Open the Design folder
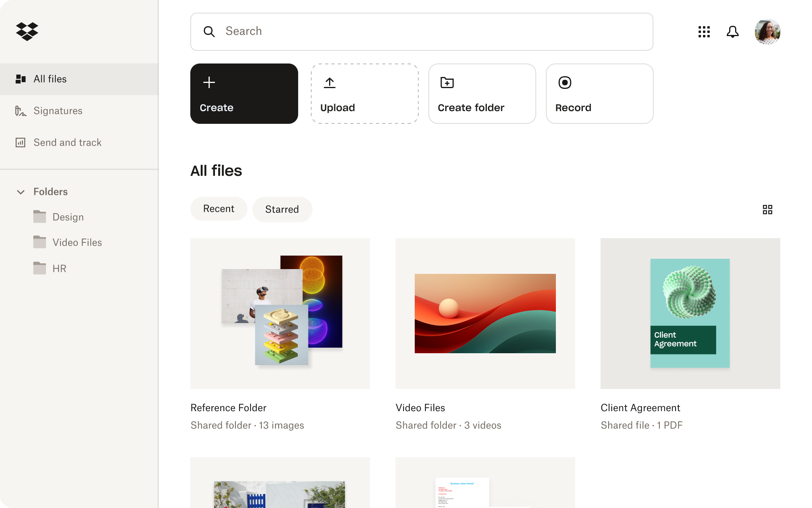The width and height of the screenshot is (812, 508). pos(67,217)
